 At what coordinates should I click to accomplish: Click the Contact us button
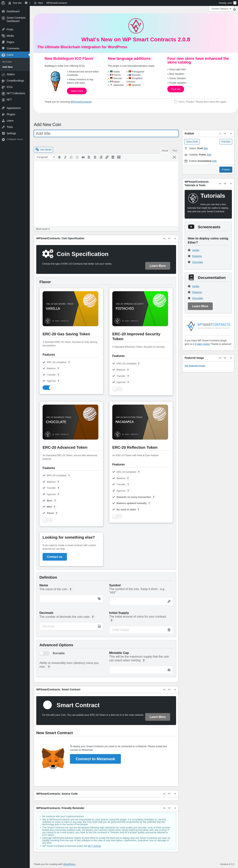(x=54, y=557)
